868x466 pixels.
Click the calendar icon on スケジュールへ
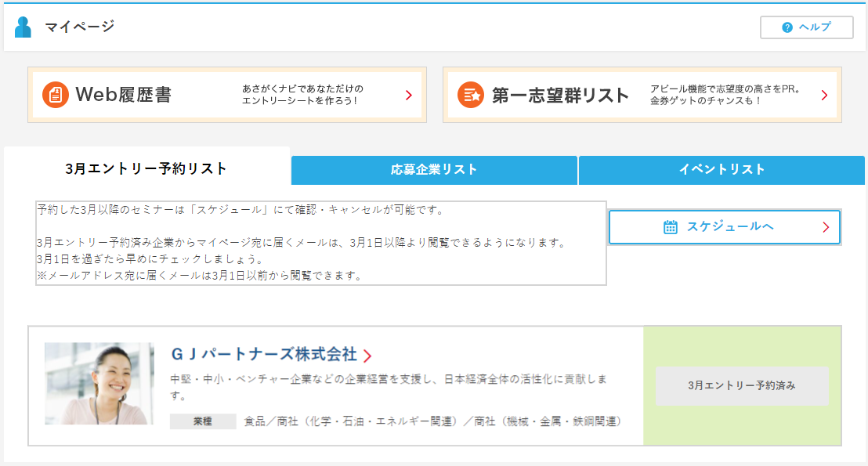pos(671,227)
